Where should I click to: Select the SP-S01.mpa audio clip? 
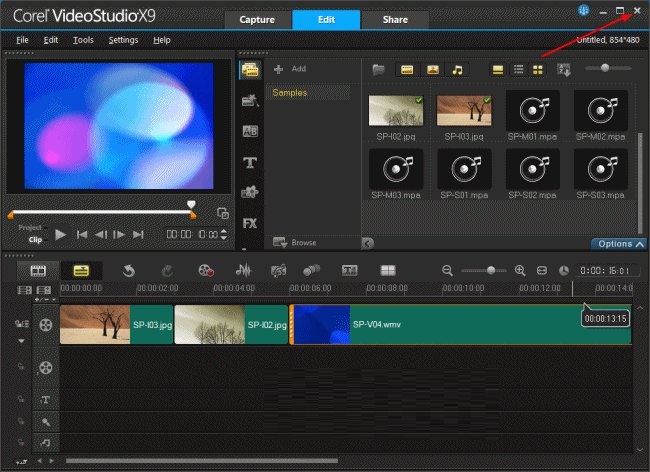pos(464,169)
